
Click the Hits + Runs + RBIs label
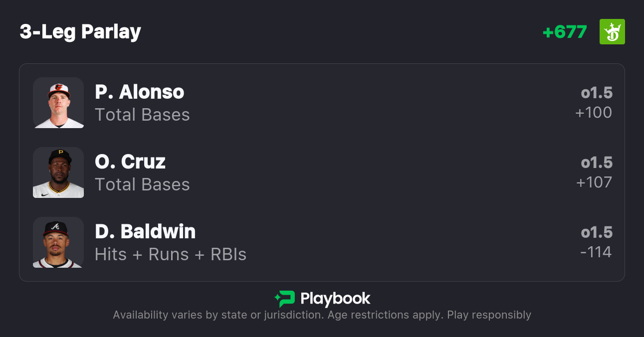click(x=171, y=254)
